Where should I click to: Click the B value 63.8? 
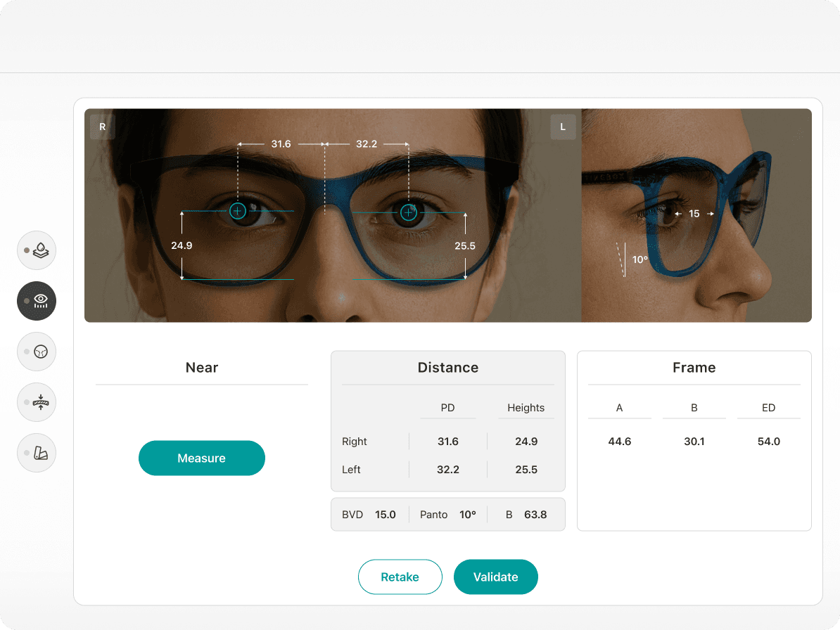coord(535,515)
